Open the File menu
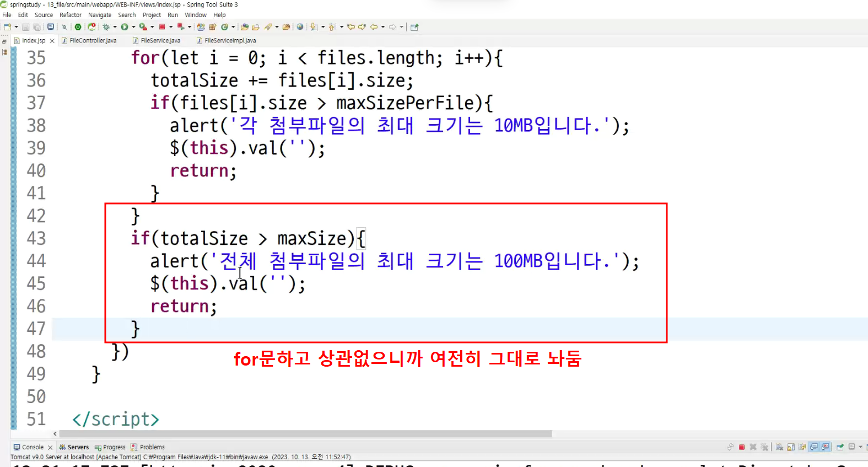 [7, 15]
